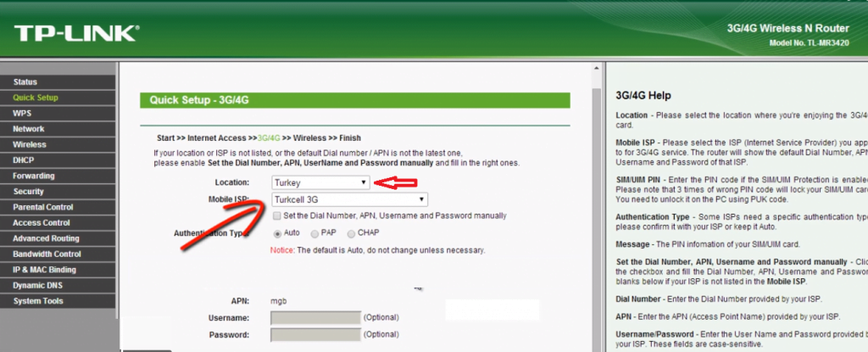This screenshot has height=352, width=868.
Task: Click the Username input field
Action: point(315,317)
